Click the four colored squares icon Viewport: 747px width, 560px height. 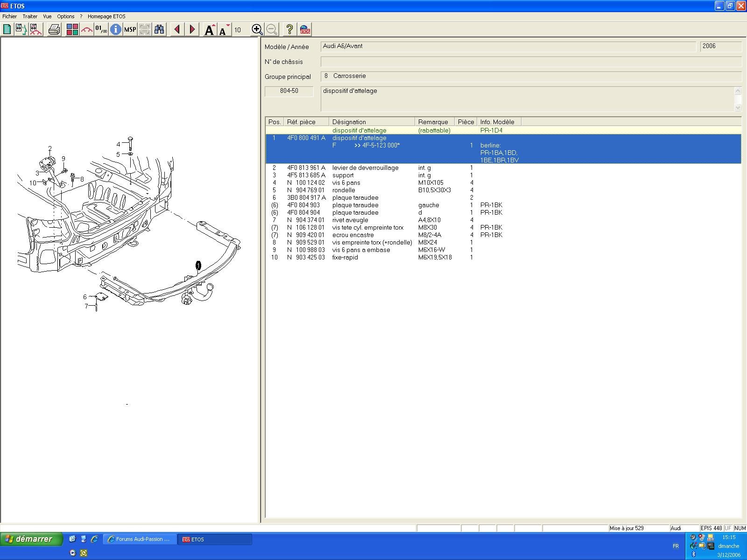click(x=72, y=30)
